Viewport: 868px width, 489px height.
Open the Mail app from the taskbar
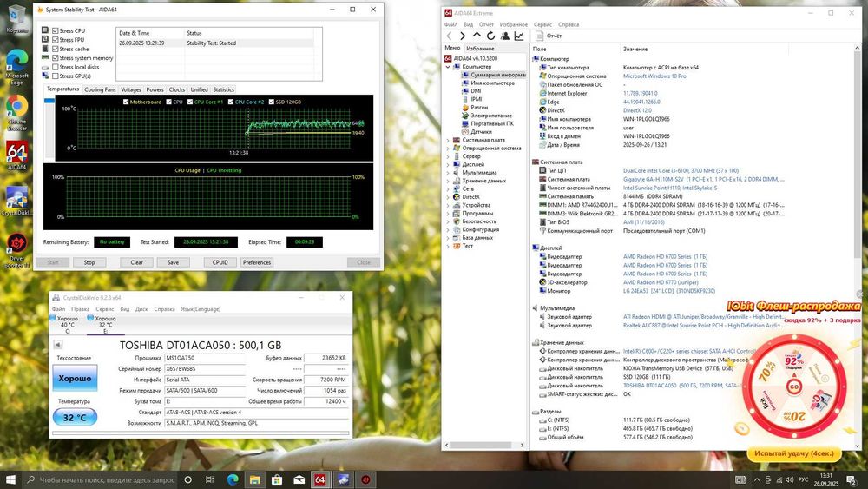(x=299, y=479)
